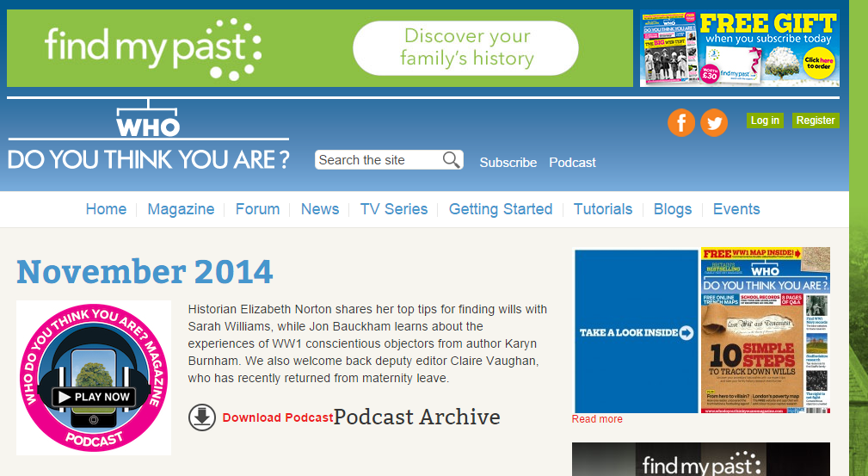Open the News menu item
The width and height of the screenshot is (868, 476).
320,209
